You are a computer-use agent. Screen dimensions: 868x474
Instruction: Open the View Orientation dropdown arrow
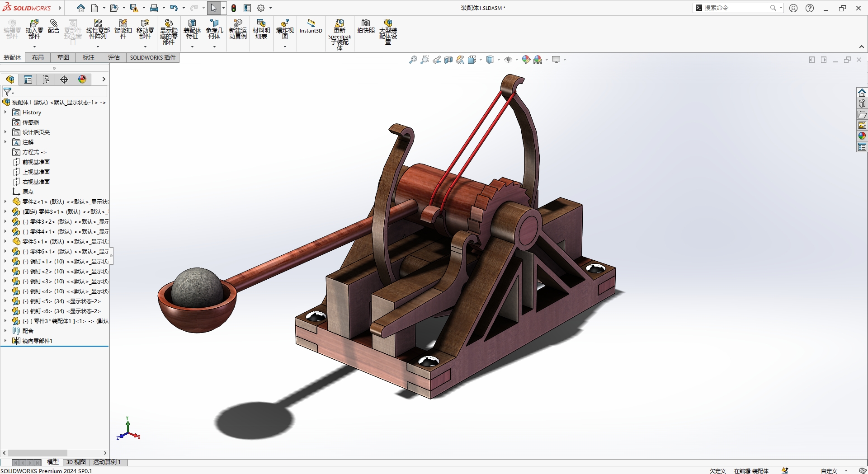click(481, 60)
